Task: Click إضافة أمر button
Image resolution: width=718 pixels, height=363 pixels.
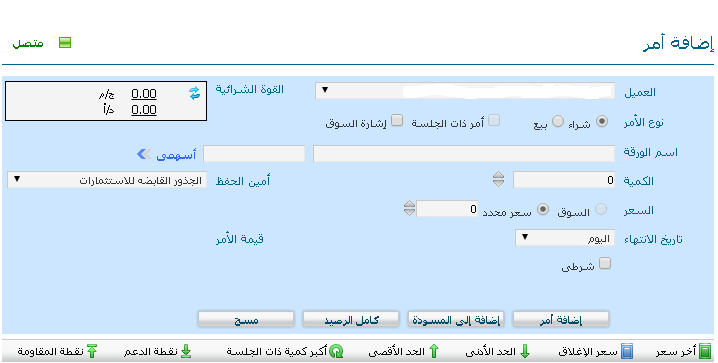Action: 561,320
